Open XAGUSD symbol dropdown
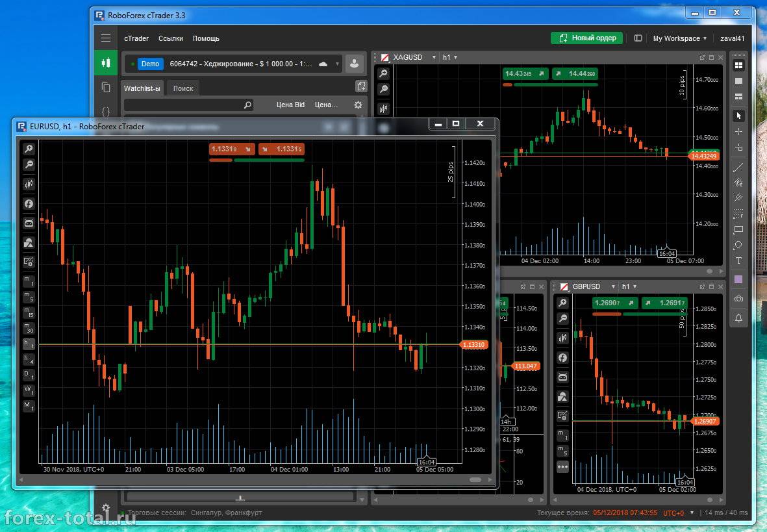The height and width of the screenshot is (532, 767). [434, 58]
